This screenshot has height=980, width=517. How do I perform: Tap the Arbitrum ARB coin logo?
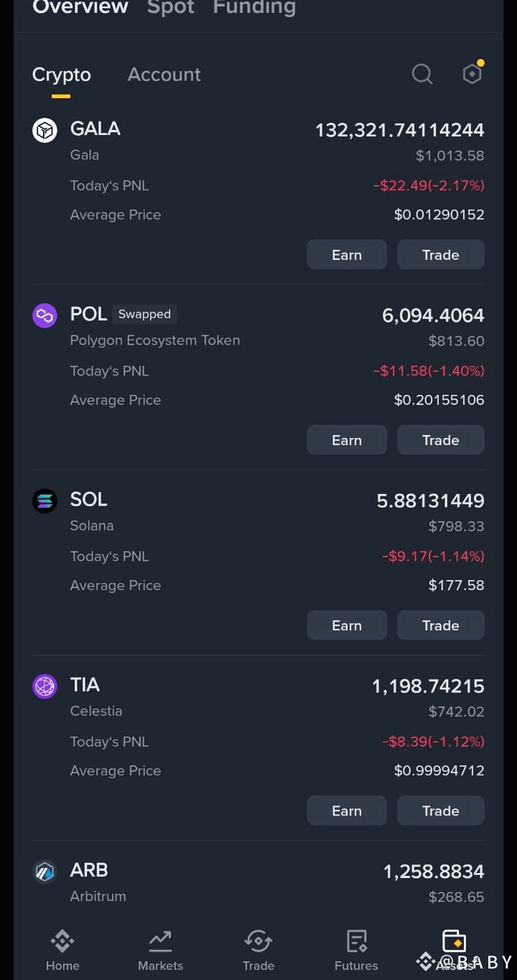pyautogui.click(x=45, y=872)
